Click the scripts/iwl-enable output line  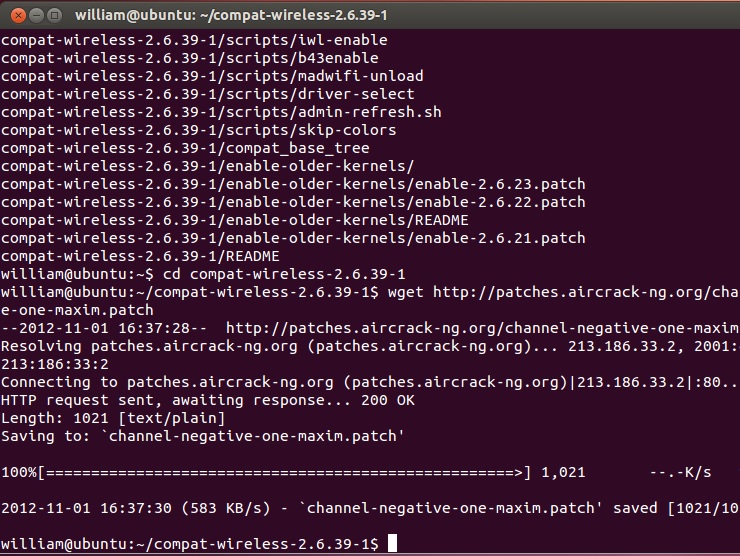[x=194, y=40]
